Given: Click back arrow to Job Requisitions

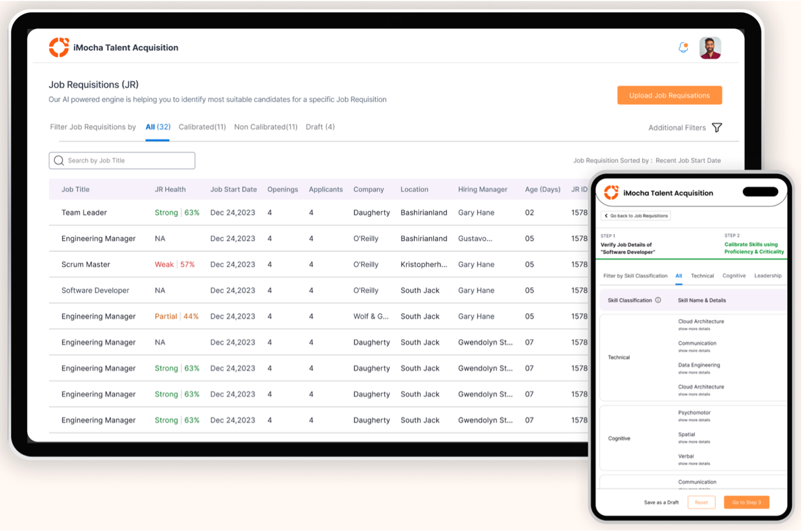Looking at the screenshot, I should pos(606,216).
